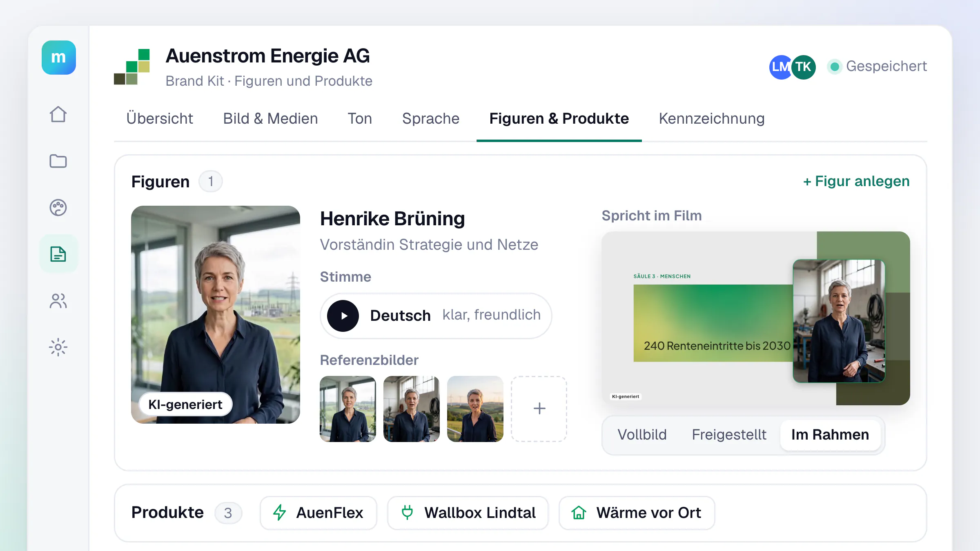Click '+ Figur anlegen' link

coord(856,181)
